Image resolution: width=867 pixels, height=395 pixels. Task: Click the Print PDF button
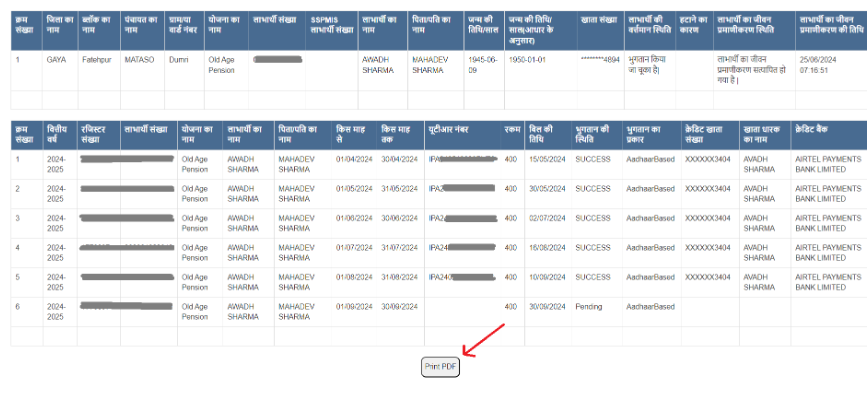[441, 367]
